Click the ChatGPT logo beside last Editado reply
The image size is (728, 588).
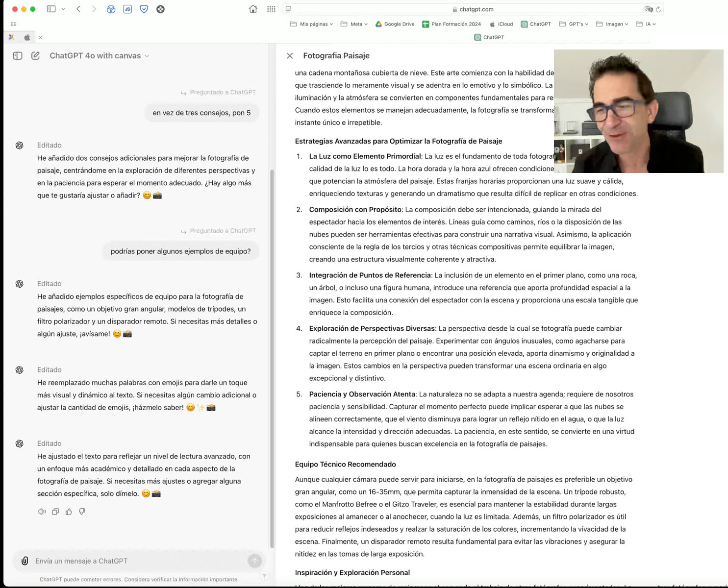point(20,443)
